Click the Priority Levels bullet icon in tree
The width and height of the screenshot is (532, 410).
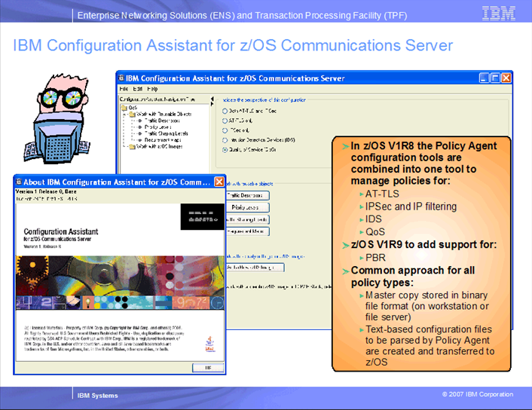pyautogui.click(x=140, y=127)
